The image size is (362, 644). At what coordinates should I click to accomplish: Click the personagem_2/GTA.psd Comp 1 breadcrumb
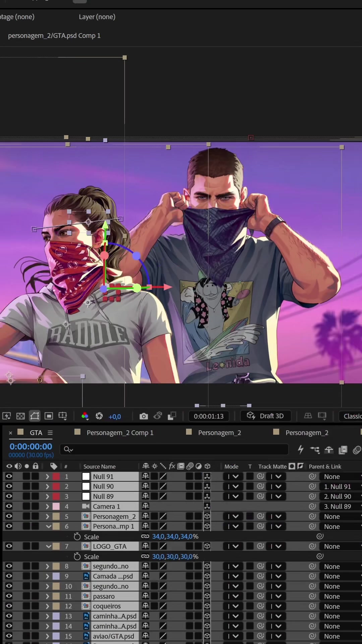point(54,36)
